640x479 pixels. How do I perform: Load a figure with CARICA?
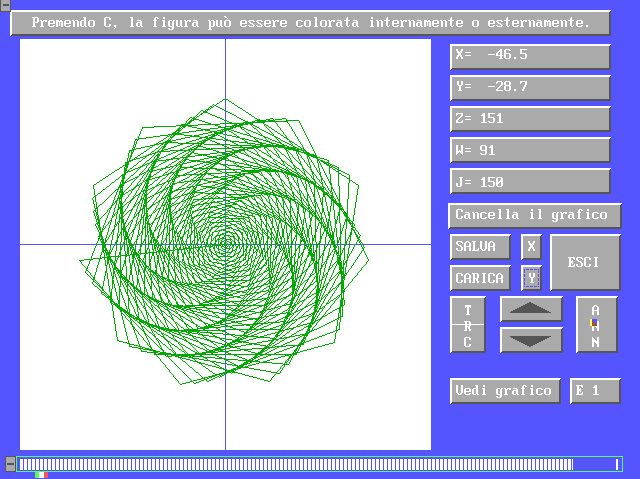[x=480, y=278]
